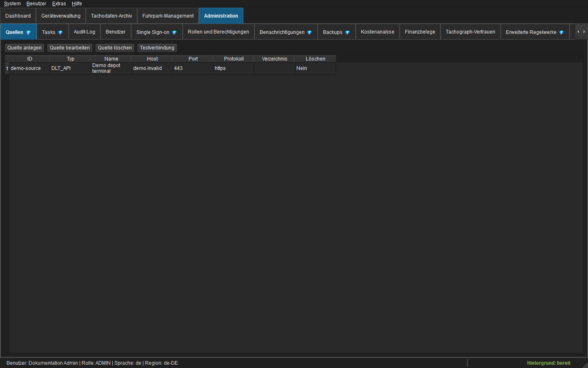
Task: Create a source with Quelle anlegen
Action: [24, 48]
